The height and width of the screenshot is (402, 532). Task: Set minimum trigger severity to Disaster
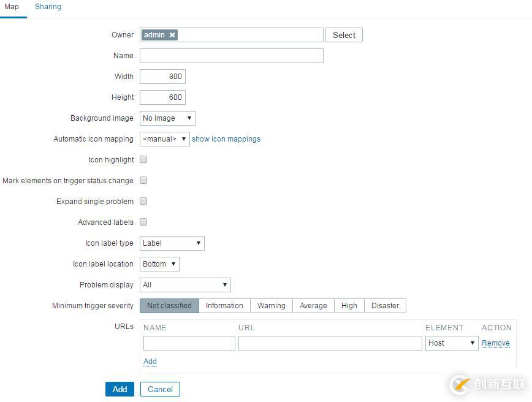[x=385, y=305]
